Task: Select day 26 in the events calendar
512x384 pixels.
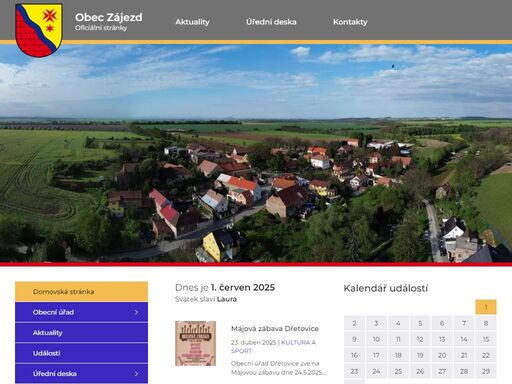Action: 420,371
